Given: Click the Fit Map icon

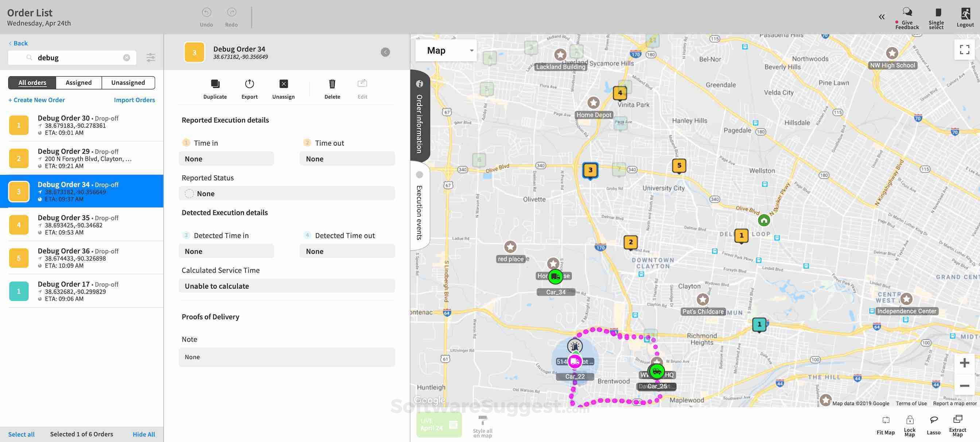Looking at the screenshot, I should (x=885, y=420).
